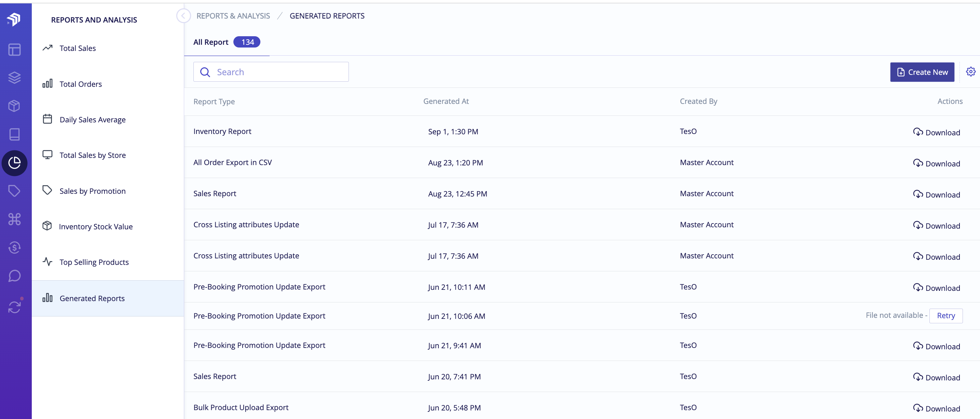Retry the unavailable Pre-Booking export file
Screen dimensions: 980x419
point(946,316)
